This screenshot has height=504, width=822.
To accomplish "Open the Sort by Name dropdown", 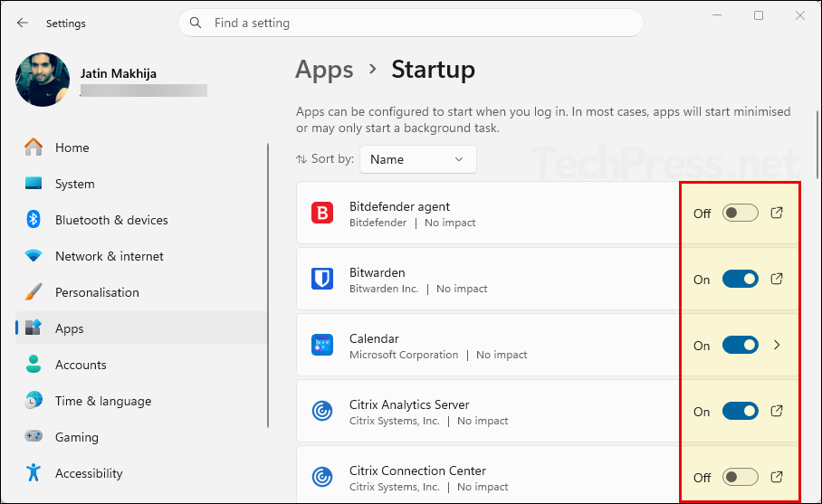I will (x=418, y=159).
